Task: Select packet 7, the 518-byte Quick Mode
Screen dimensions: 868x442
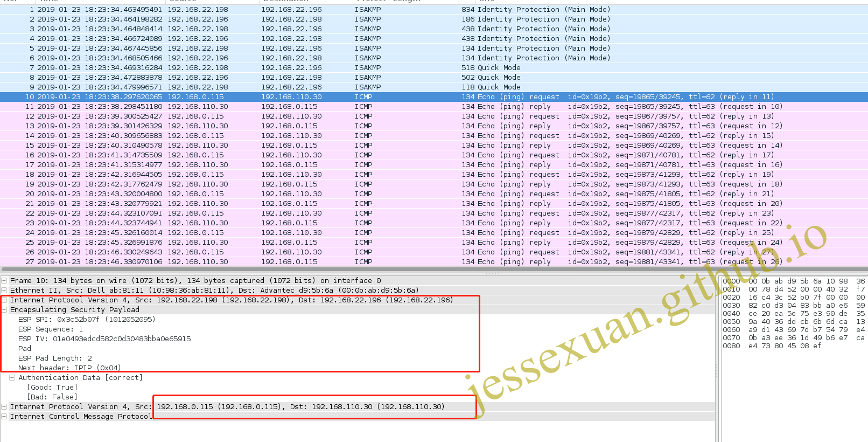Action: point(434,67)
